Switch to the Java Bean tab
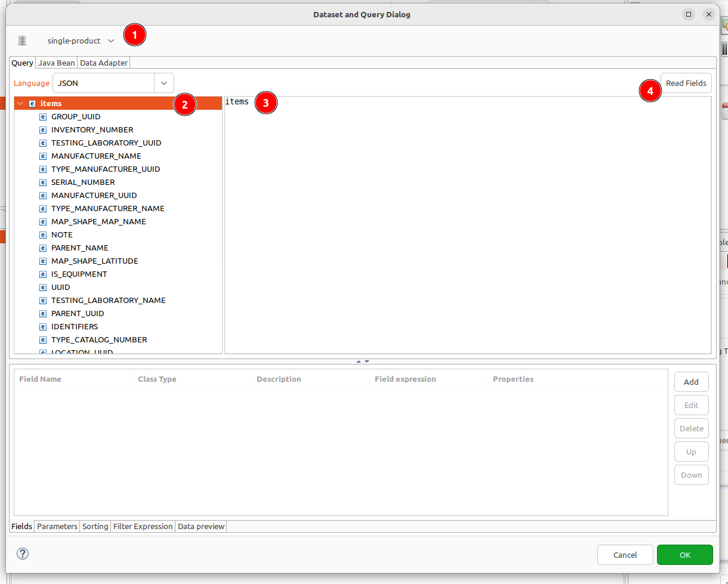728x584 pixels. tap(57, 63)
